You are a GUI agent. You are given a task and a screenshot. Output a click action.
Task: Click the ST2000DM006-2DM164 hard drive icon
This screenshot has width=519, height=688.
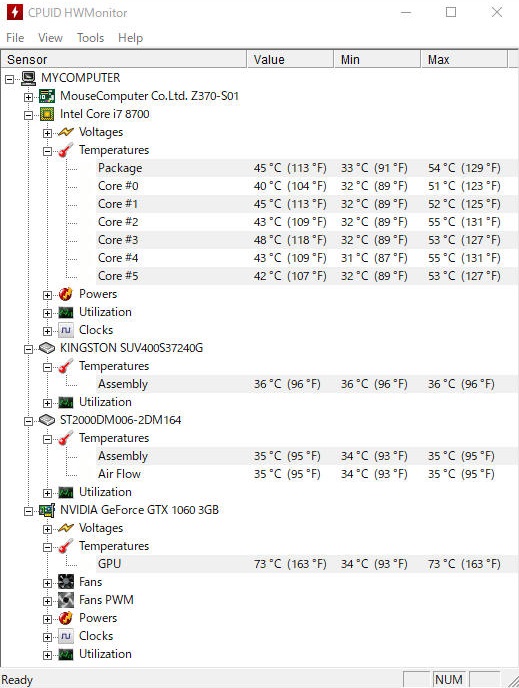point(47,420)
